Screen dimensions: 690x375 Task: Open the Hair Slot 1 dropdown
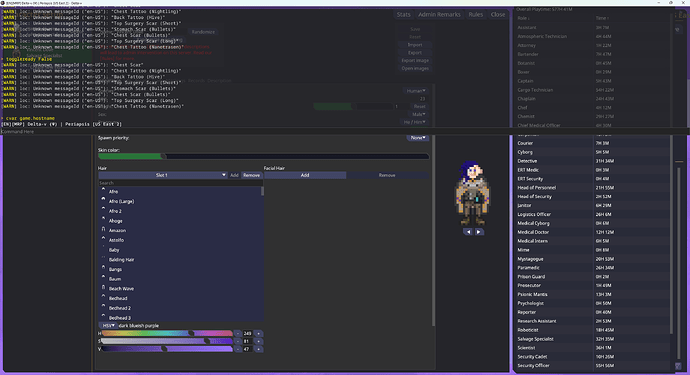coord(163,175)
